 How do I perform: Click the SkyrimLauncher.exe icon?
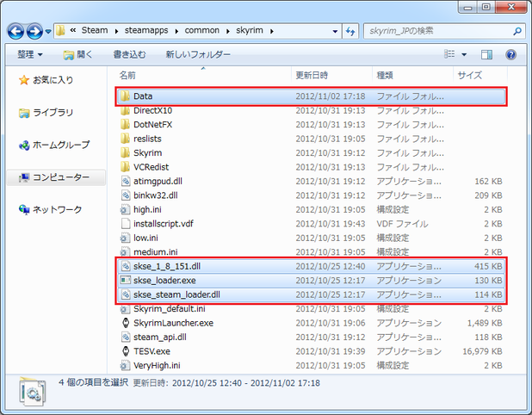(x=126, y=323)
